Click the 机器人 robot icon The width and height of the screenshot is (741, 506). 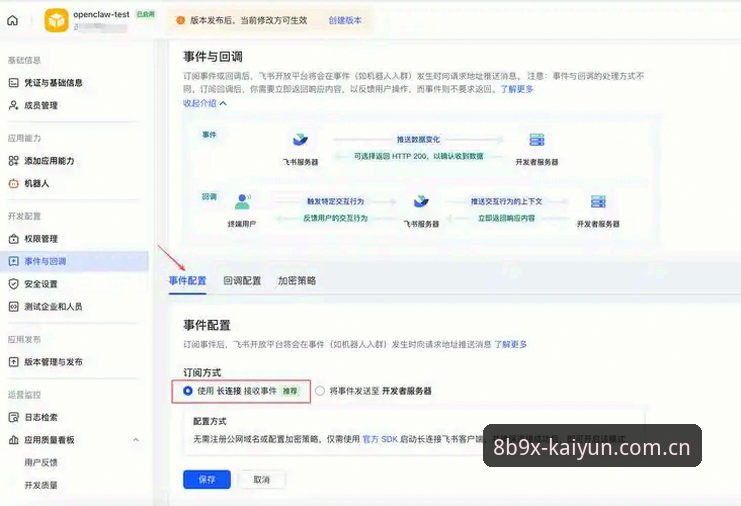click(x=14, y=183)
